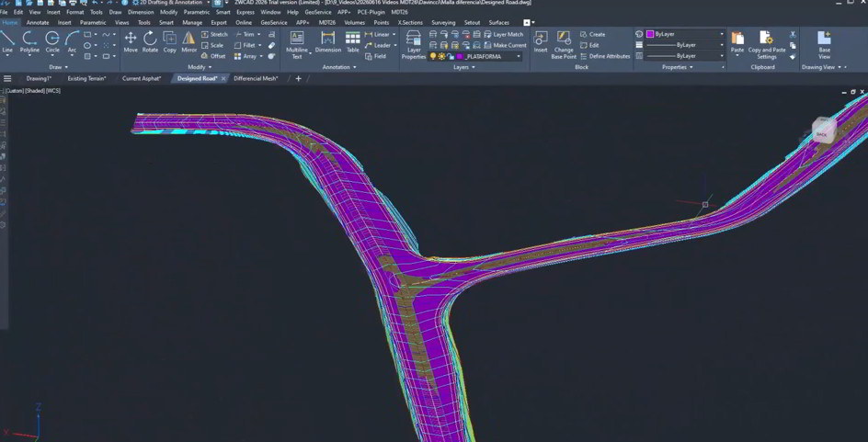Viewport: 868px width, 442px height.
Task: Click the cut scissors icon in Clipboard
Action: 793,34
